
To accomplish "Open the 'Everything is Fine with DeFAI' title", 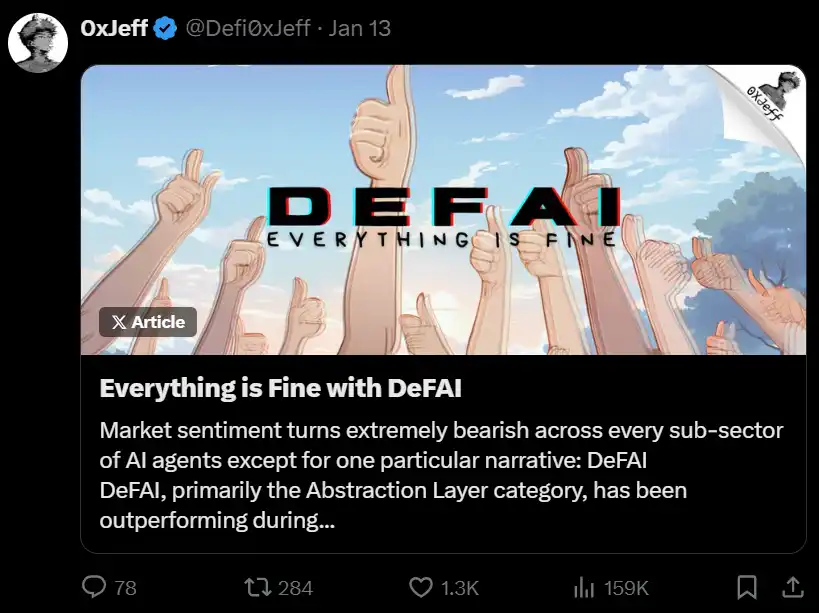I will coord(280,388).
